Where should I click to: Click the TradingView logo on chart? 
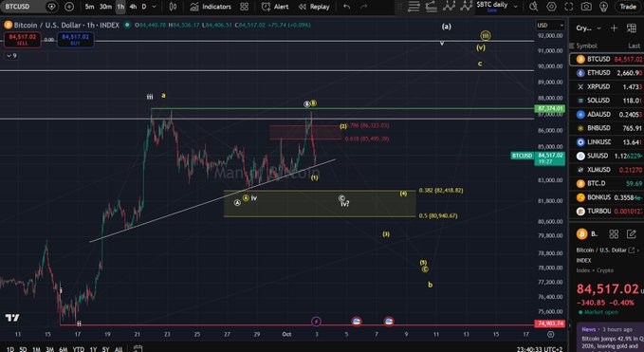tap(12, 318)
